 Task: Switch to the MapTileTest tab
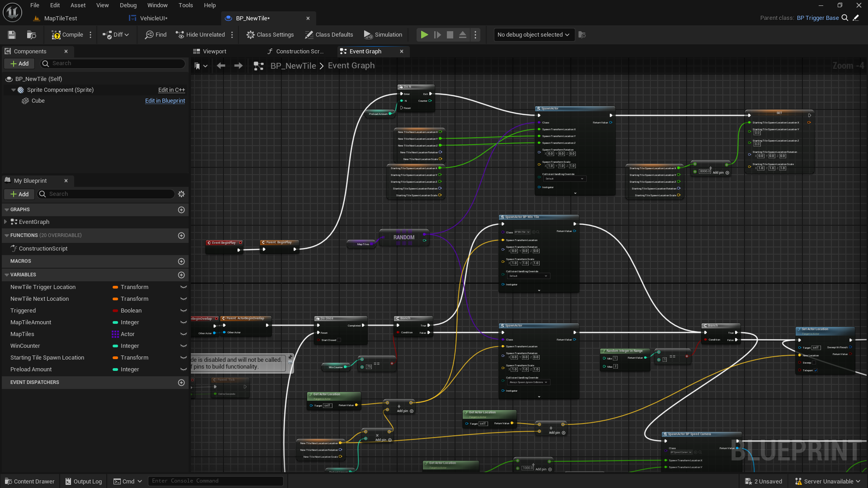pos(61,19)
